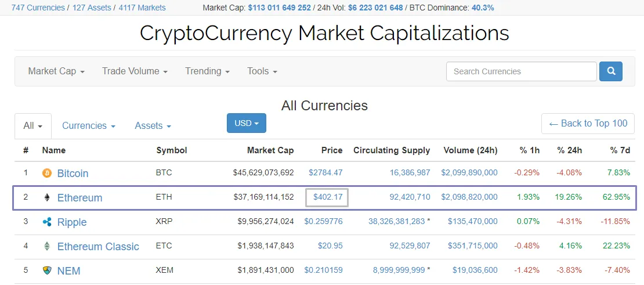Click the NEM logo icon
The height and width of the screenshot is (285, 644).
click(x=47, y=270)
